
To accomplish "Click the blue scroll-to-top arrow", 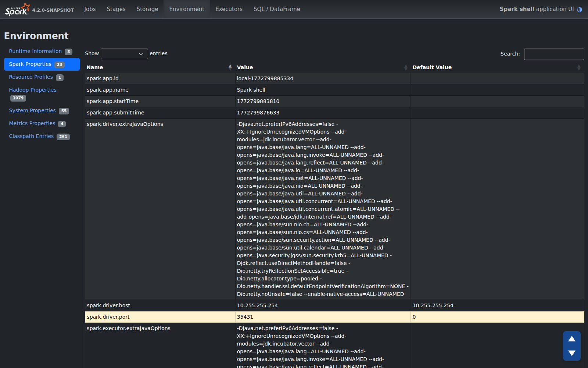I will tap(571, 339).
